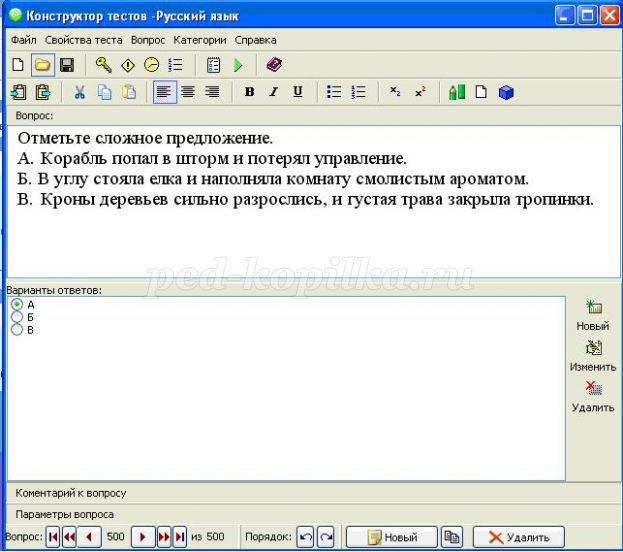The height and width of the screenshot is (552, 623).
Task: Select answer option В radio button
Action: (16, 329)
